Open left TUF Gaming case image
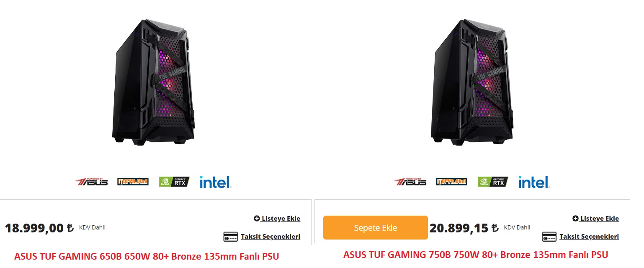 (x=153, y=82)
